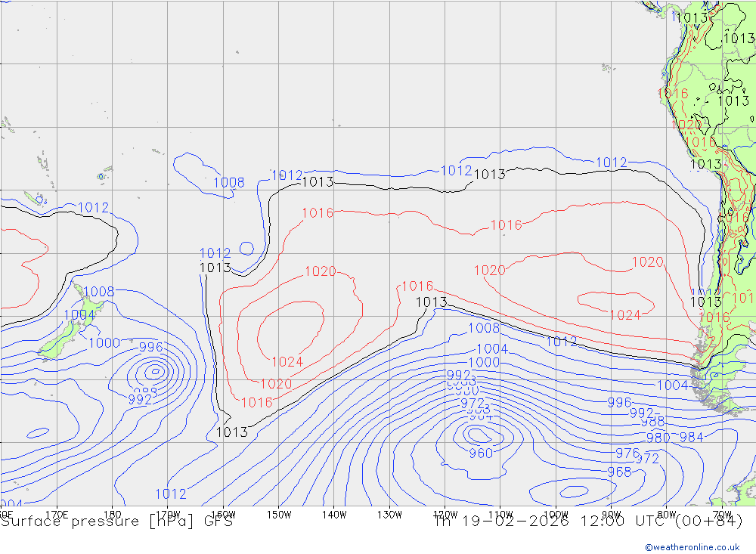756x554 pixels.
Task: Click the 968 isobar label
Action: pos(619,472)
